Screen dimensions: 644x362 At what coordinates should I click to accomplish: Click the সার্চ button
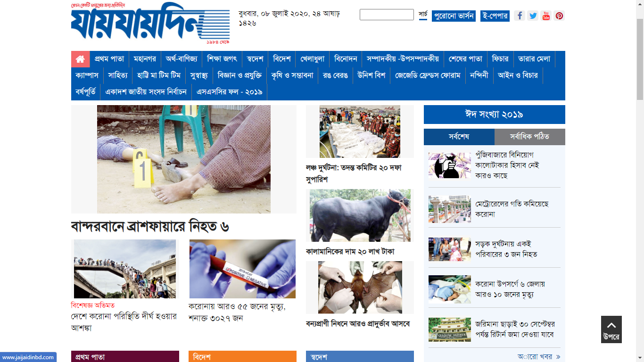pyautogui.click(x=423, y=15)
